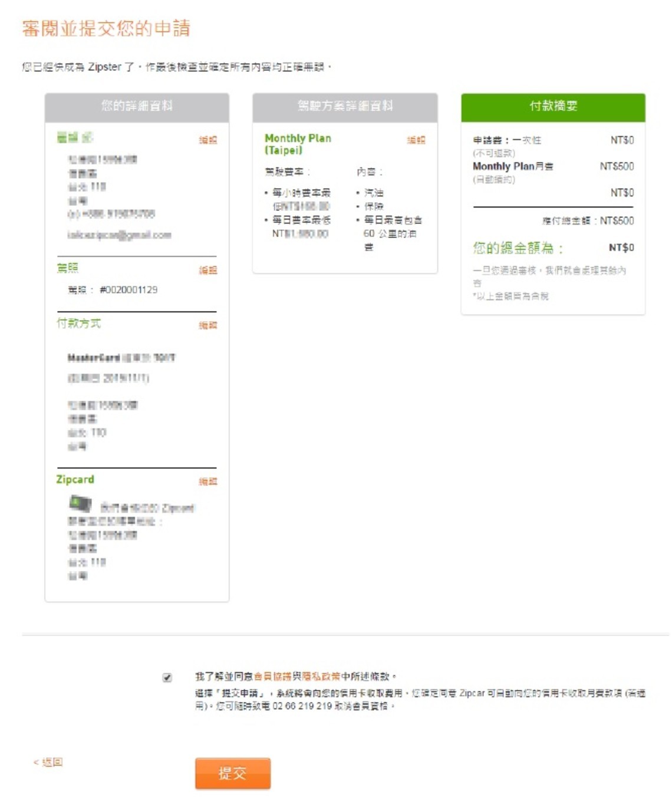Click the 駕駛費率 rates label
This screenshot has height=801, width=672.
click(287, 172)
